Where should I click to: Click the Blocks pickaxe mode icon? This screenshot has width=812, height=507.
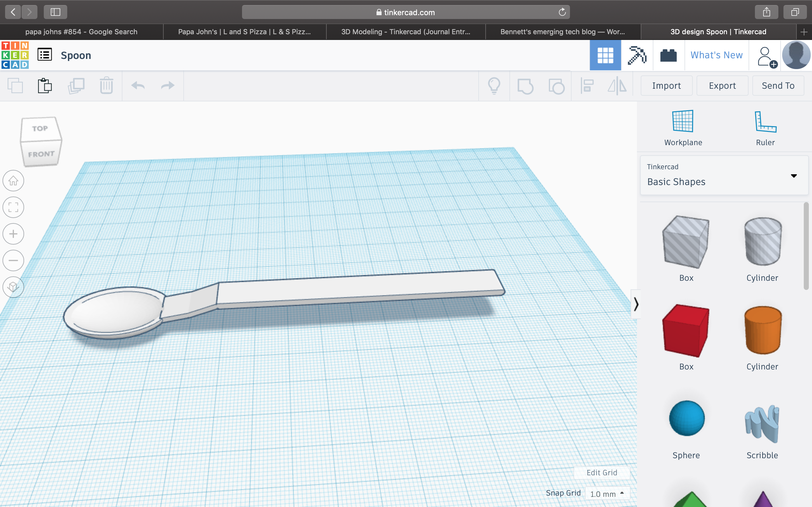[x=637, y=55]
